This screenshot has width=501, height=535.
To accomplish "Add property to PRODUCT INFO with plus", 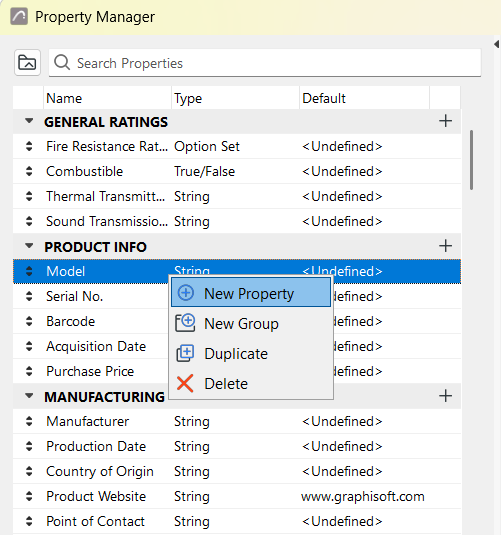I will [x=445, y=246].
